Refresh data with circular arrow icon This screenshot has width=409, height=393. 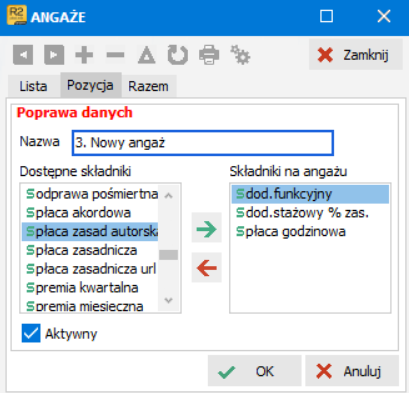coord(178,55)
